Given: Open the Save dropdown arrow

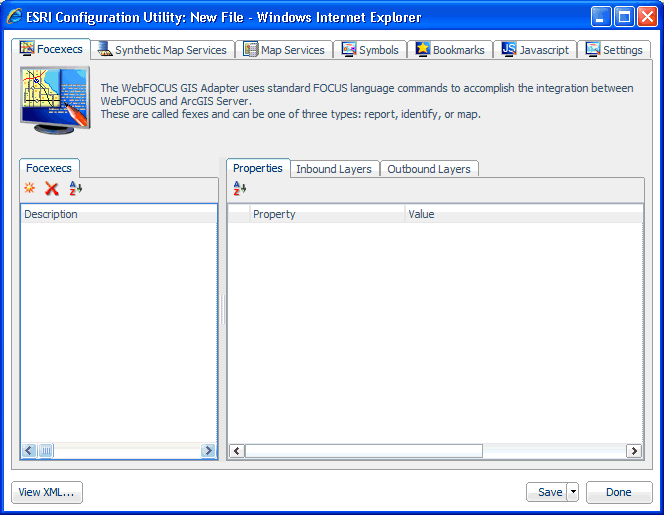Looking at the screenshot, I should pos(573,492).
